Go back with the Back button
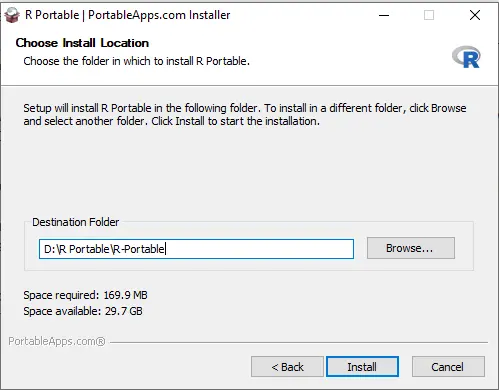The image size is (499, 390). (x=287, y=367)
